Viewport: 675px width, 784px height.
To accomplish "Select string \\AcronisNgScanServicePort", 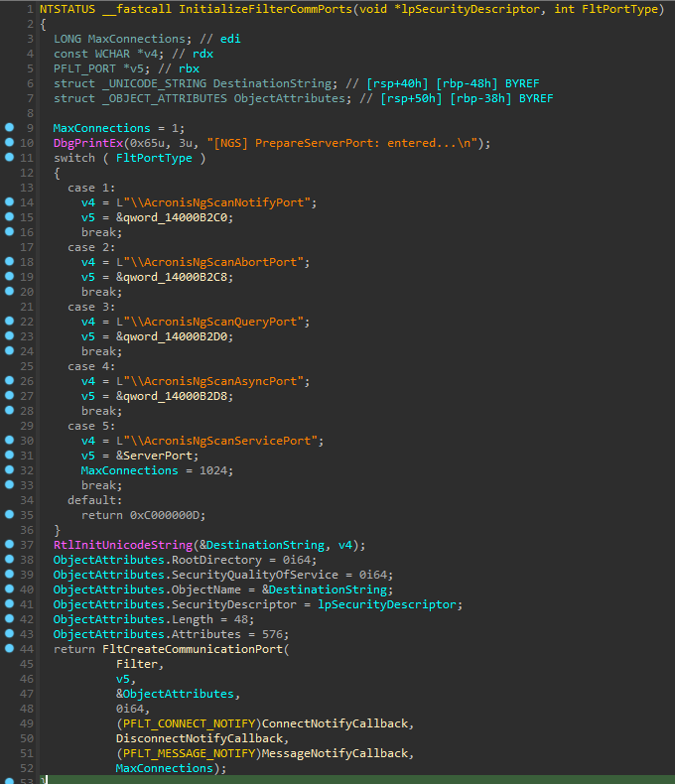I will (x=220, y=441).
